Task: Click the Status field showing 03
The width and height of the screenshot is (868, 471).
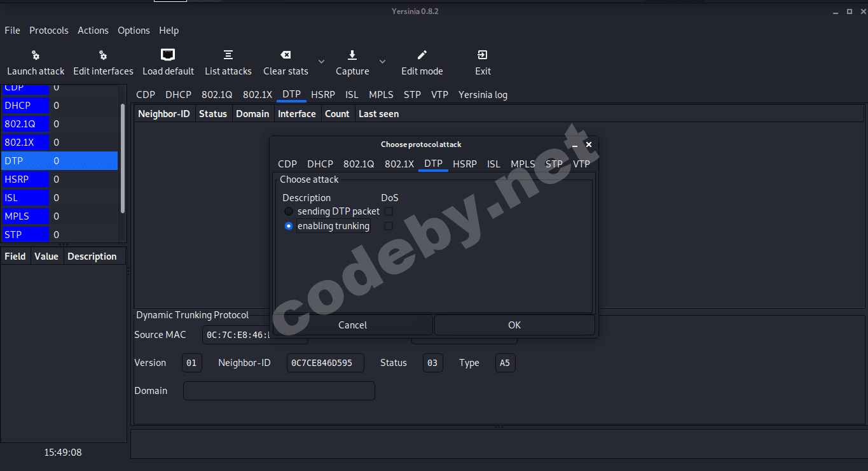Action: click(432, 363)
